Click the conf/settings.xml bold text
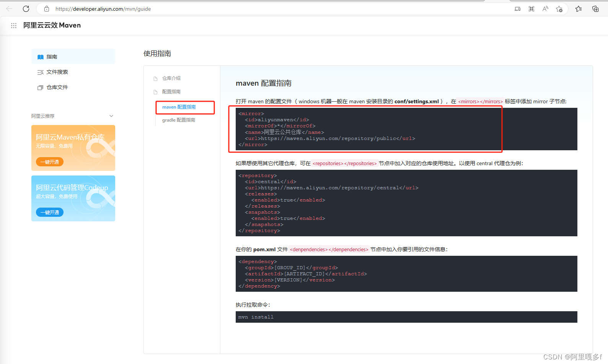This screenshot has height=364, width=608. click(417, 101)
